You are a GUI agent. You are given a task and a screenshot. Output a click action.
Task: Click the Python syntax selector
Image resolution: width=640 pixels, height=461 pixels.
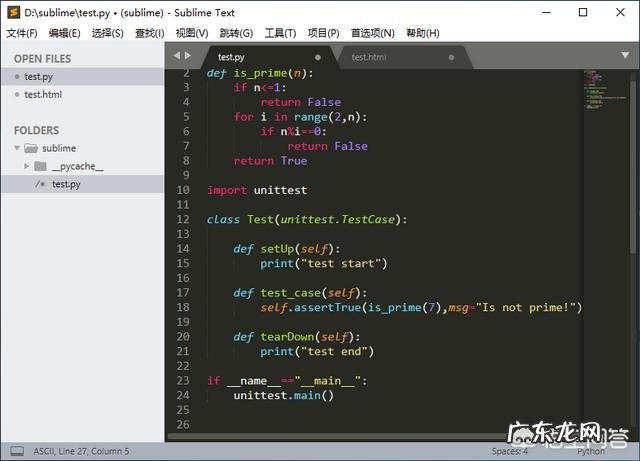click(x=591, y=451)
